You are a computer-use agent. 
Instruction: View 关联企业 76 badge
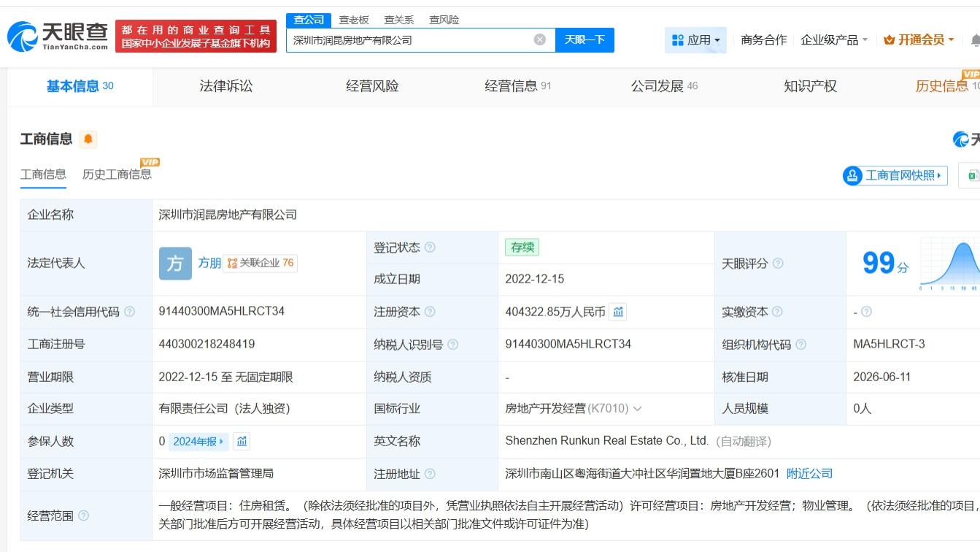(x=260, y=263)
